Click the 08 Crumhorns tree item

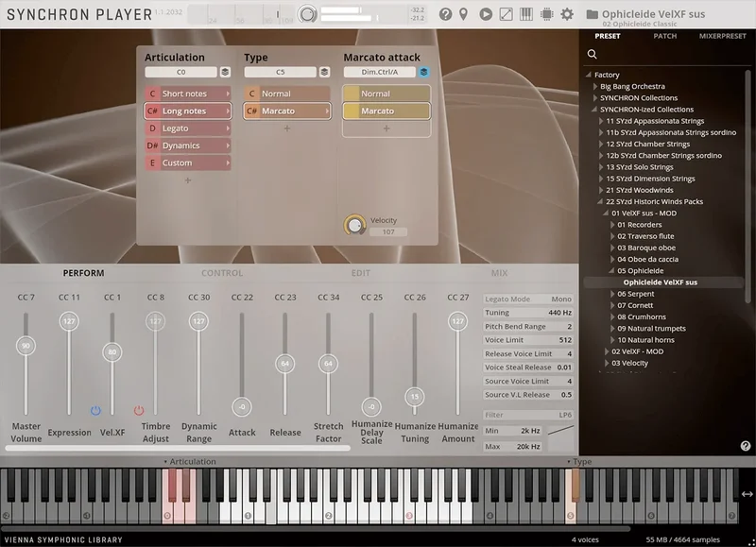(x=642, y=317)
